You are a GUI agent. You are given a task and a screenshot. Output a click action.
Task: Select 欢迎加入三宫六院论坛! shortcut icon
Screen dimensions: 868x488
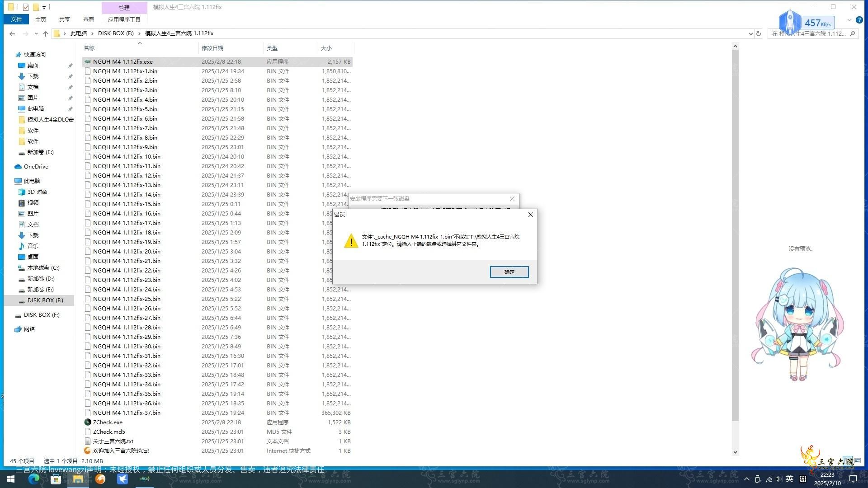pyautogui.click(x=88, y=451)
